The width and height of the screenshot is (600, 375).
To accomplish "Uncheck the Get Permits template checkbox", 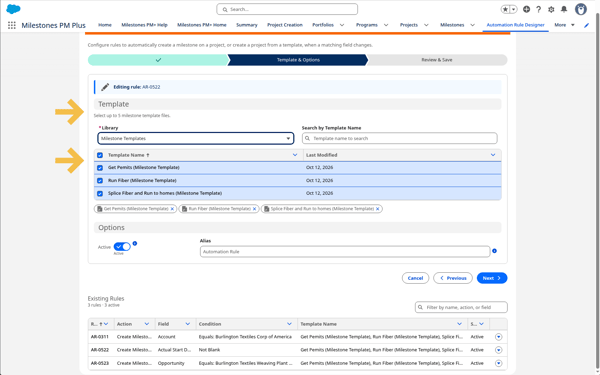I will click(x=100, y=168).
